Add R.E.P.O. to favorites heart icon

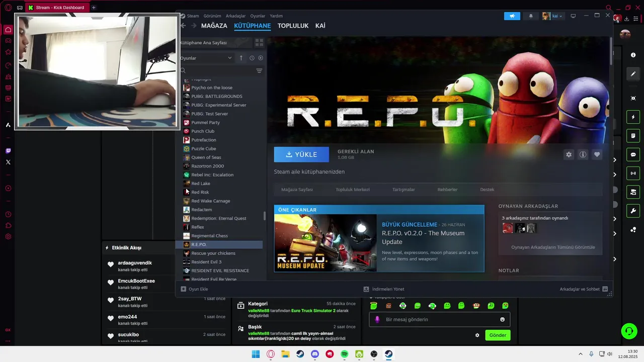click(x=597, y=154)
